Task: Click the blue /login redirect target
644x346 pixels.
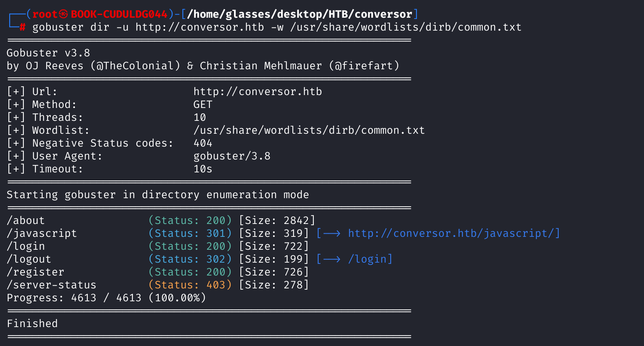Action: tap(367, 259)
